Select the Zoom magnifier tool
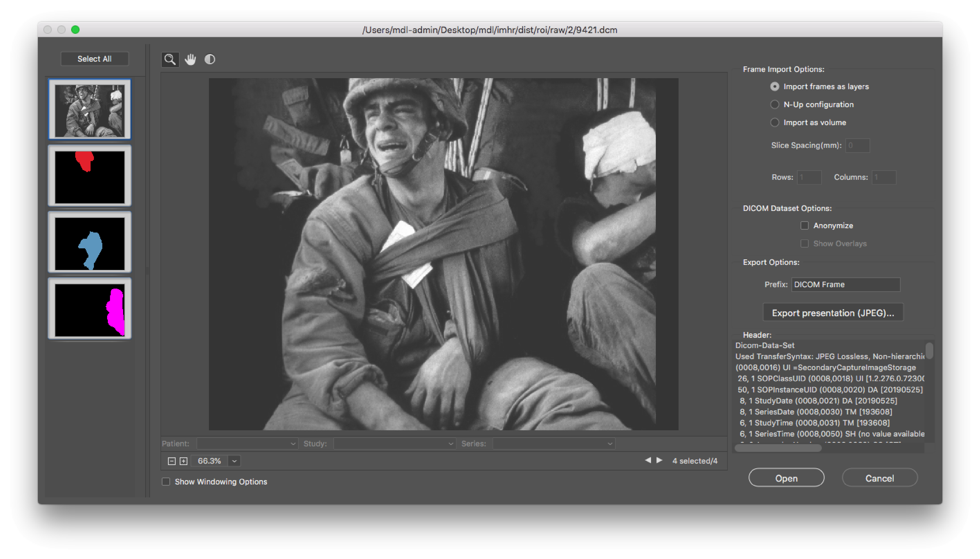Viewport: 980px width, 559px height. (x=170, y=59)
